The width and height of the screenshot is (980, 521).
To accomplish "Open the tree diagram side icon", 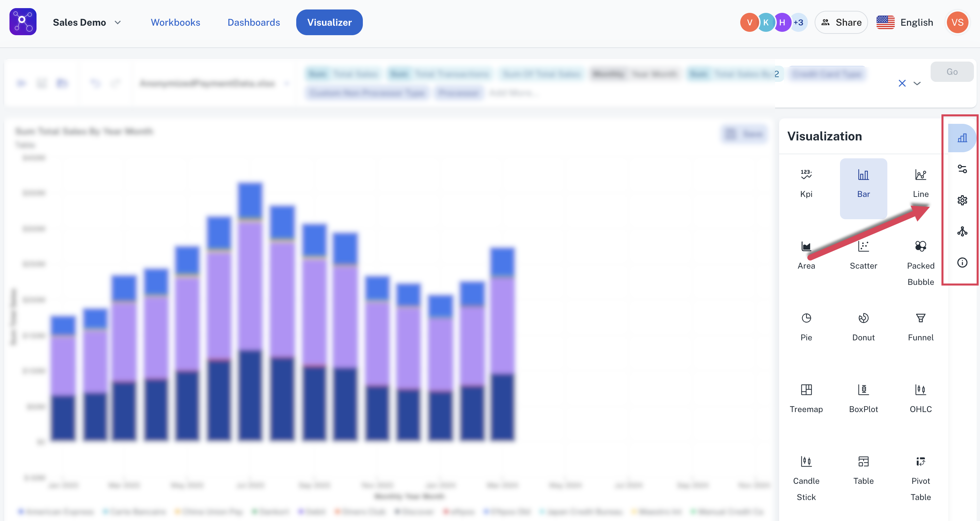I will coord(962,231).
